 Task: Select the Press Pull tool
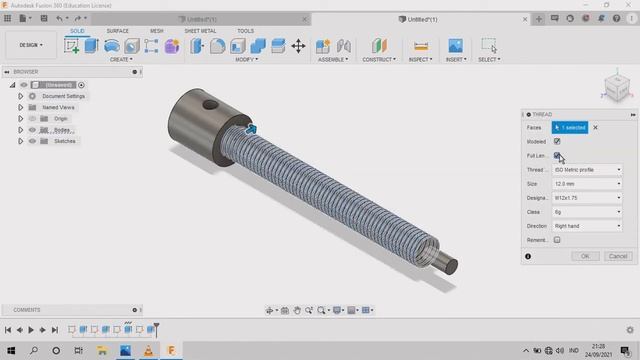coord(197,46)
